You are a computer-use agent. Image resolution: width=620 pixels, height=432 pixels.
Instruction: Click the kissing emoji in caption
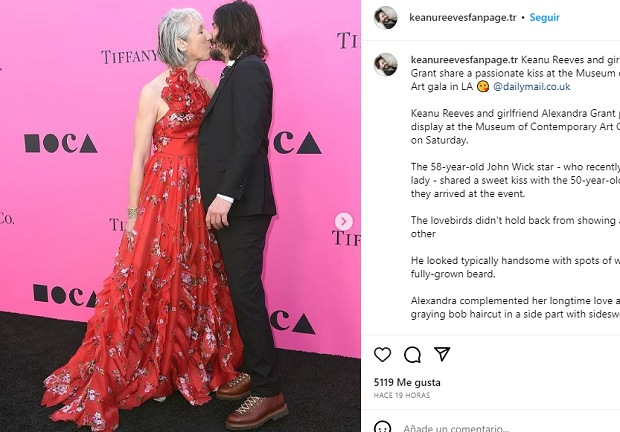point(483,87)
